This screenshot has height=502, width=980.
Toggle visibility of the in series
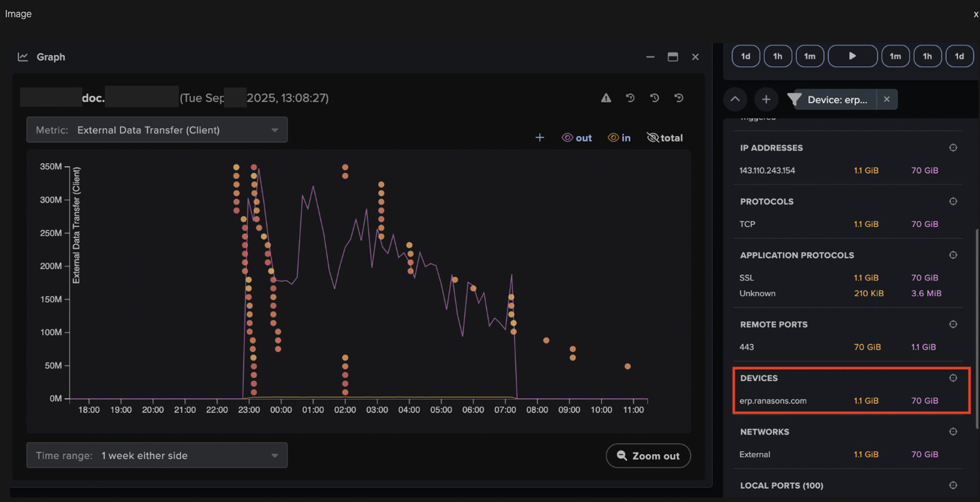[619, 138]
